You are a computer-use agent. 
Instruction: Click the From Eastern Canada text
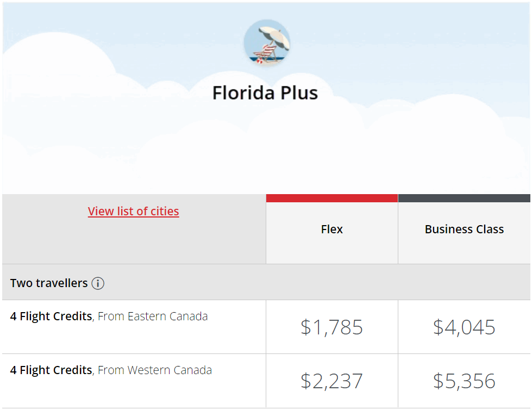point(153,316)
